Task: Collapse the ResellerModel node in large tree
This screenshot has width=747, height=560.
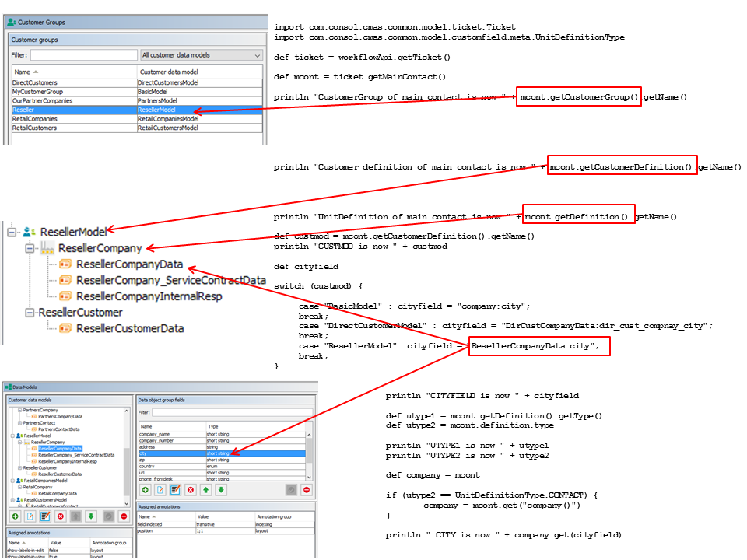Action: click(12, 231)
